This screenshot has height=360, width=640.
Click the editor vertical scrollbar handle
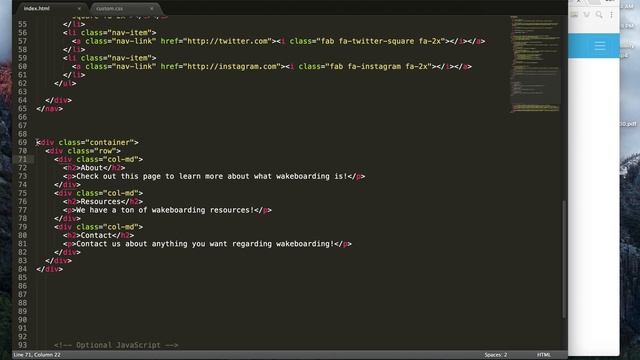click(564, 259)
